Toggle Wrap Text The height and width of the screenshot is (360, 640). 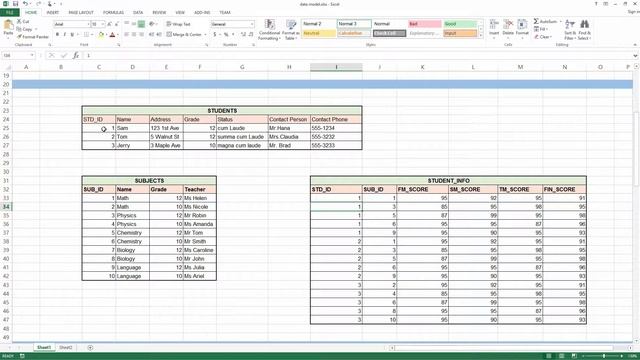[x=178, y=24]
